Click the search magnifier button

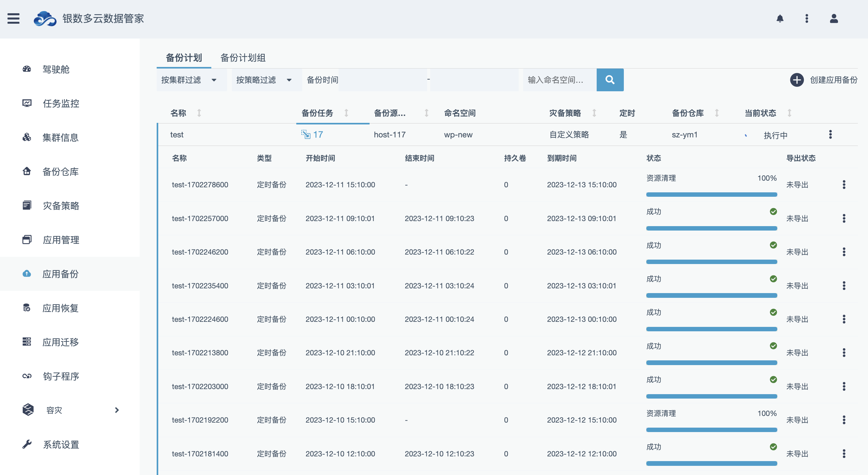(610, 80)
